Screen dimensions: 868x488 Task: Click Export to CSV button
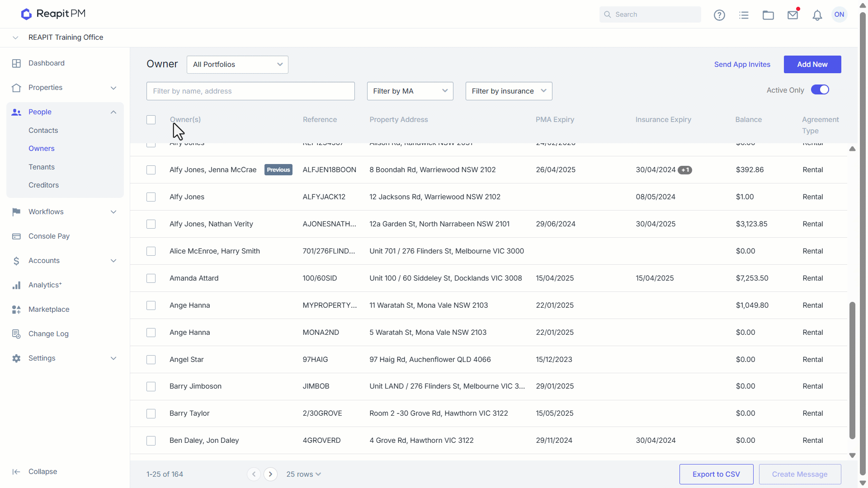[x=716, y=474]
